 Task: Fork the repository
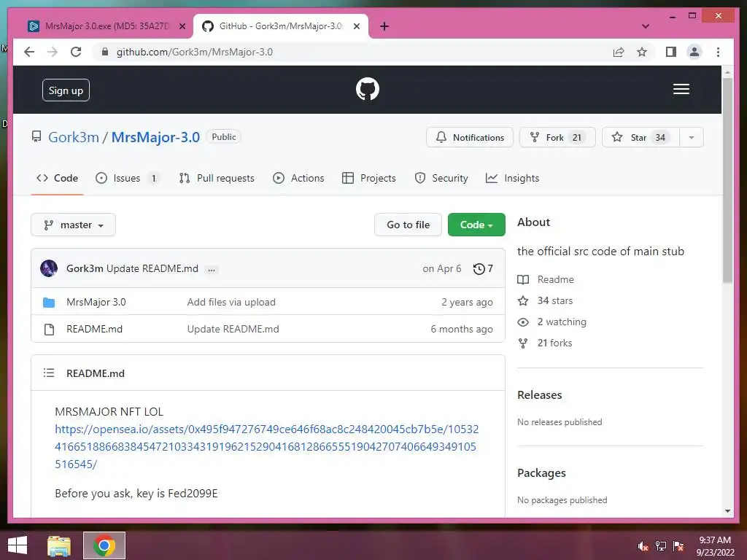(x=557, y=137)
